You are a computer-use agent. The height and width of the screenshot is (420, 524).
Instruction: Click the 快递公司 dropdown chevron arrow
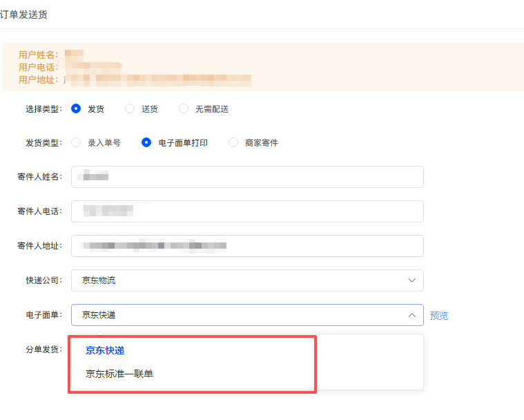(411, 280)
